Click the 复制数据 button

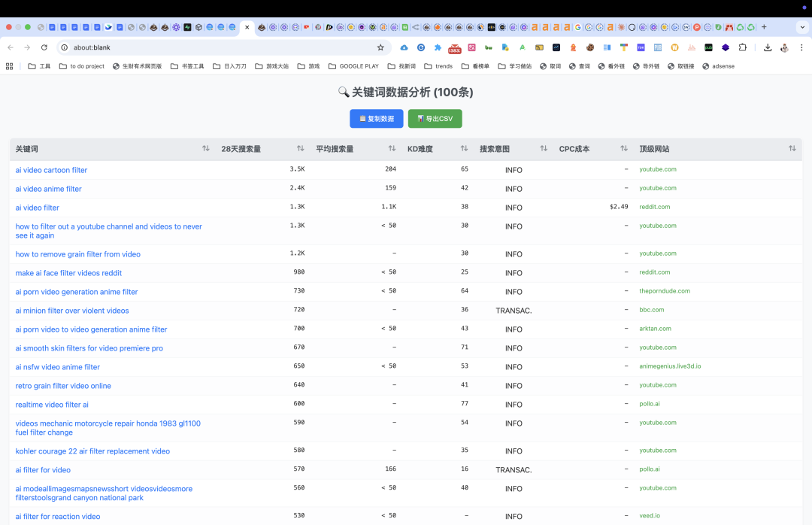click(x=377, y=119)
